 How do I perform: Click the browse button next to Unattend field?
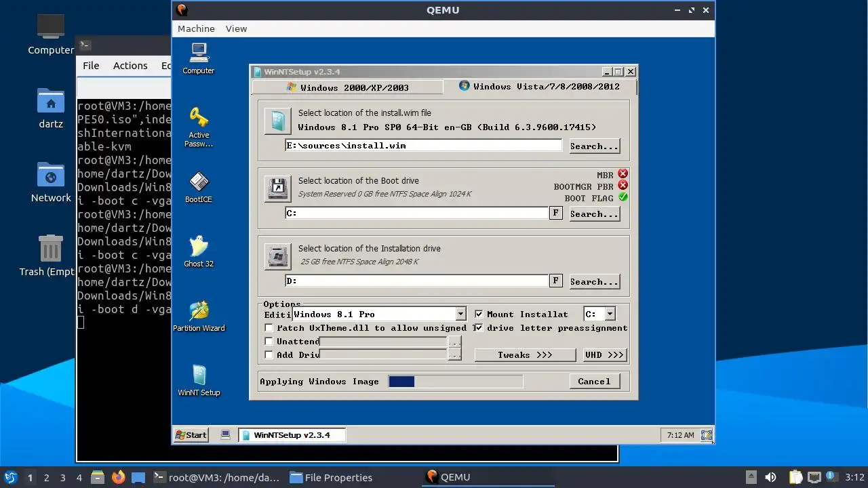[x=454, y=342]
